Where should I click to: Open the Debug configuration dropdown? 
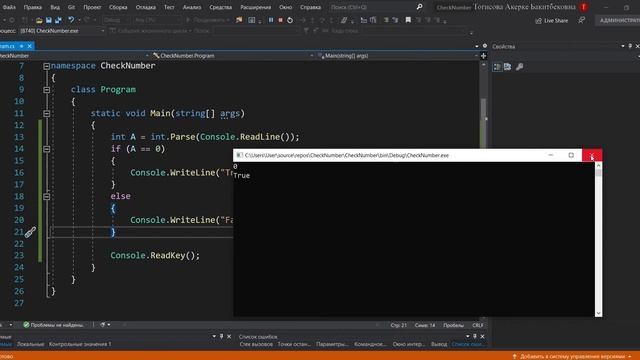[x=116, y=20]
